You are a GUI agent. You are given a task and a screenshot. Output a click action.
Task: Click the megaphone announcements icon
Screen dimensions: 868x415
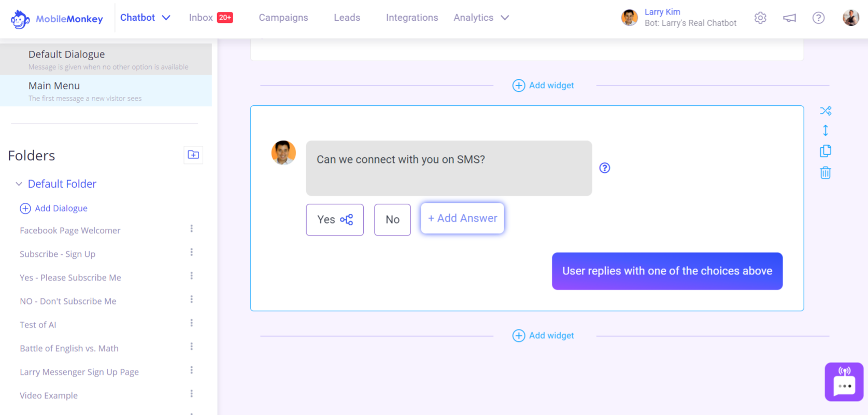(789, 17)
